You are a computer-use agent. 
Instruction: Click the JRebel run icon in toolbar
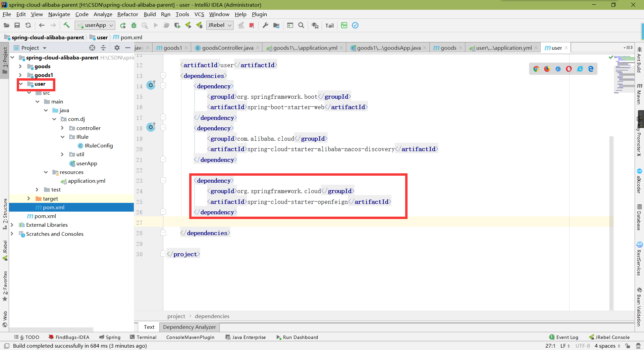point(188,25)
